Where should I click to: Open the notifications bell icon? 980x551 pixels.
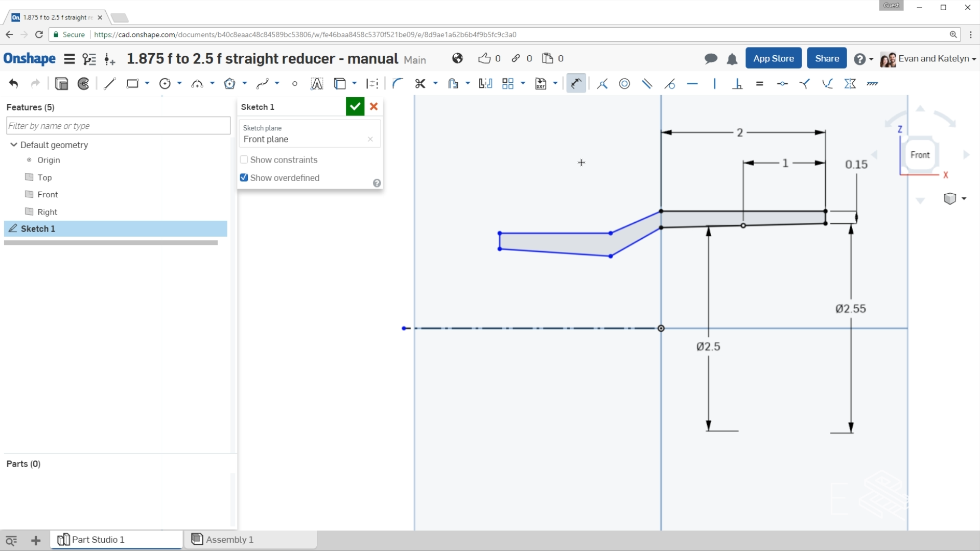tap(732, 59)
